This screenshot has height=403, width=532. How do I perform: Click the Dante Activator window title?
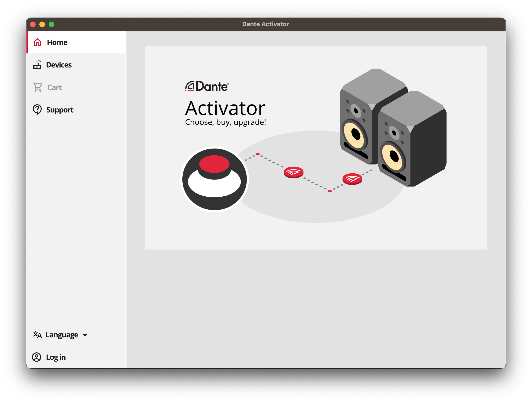[266, 24]
